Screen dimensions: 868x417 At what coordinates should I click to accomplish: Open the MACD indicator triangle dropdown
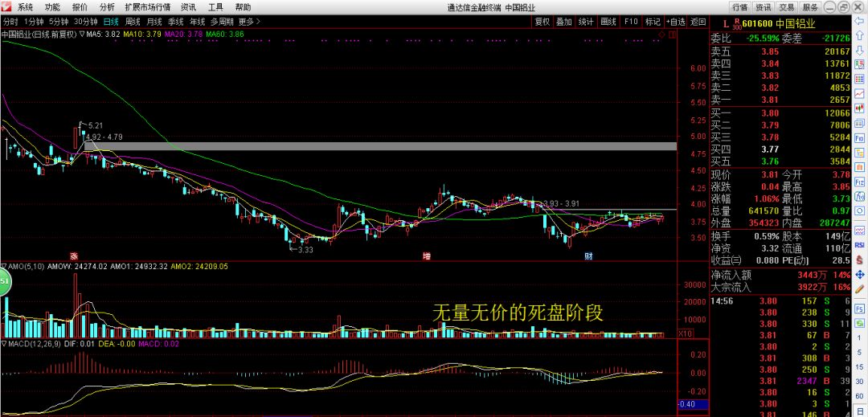click(3, 344)
